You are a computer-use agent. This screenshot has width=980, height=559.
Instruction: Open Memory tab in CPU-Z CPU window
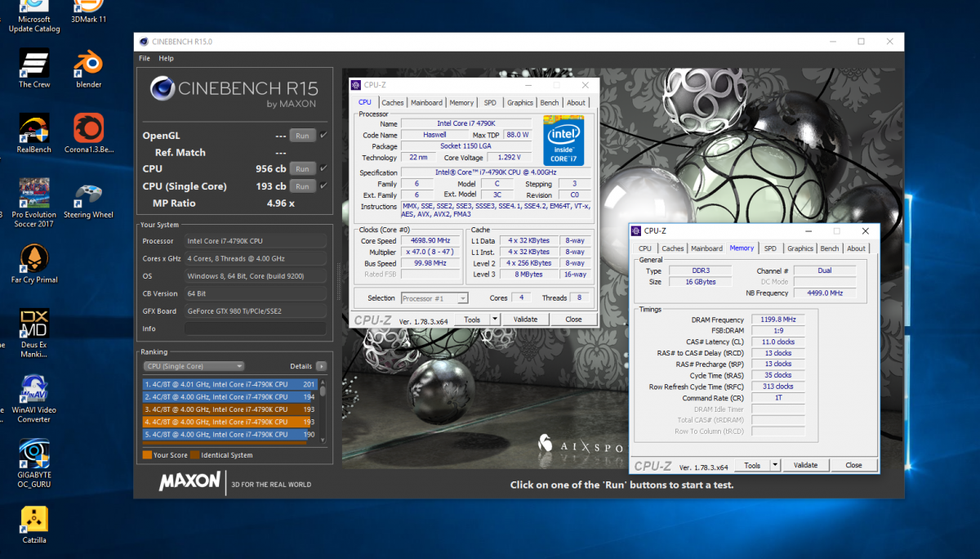461,103
